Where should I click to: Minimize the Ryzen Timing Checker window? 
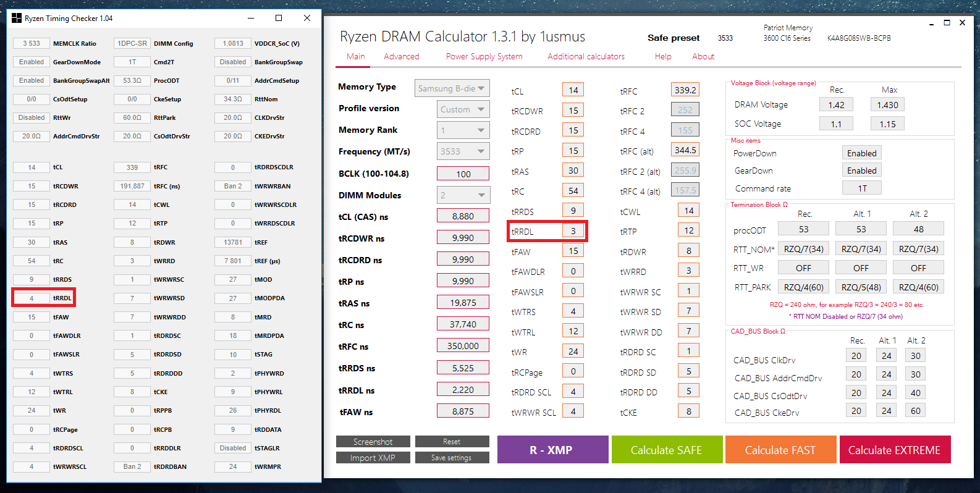point(251,18)
